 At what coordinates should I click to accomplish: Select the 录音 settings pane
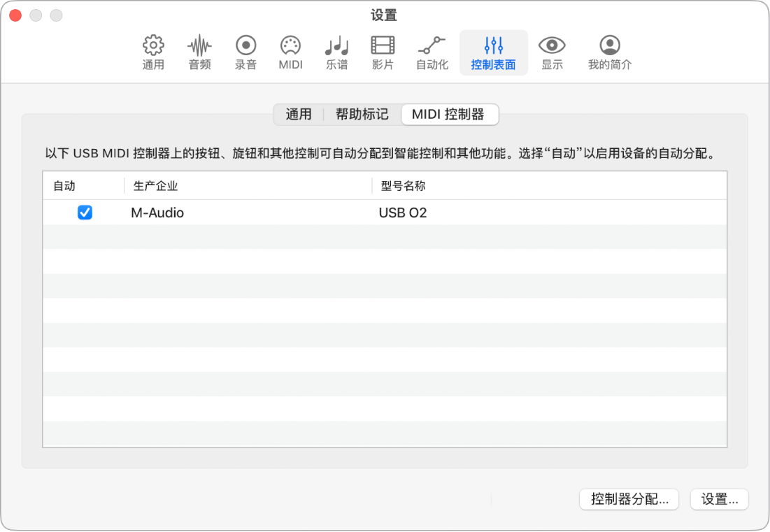(x=245, y=52)
